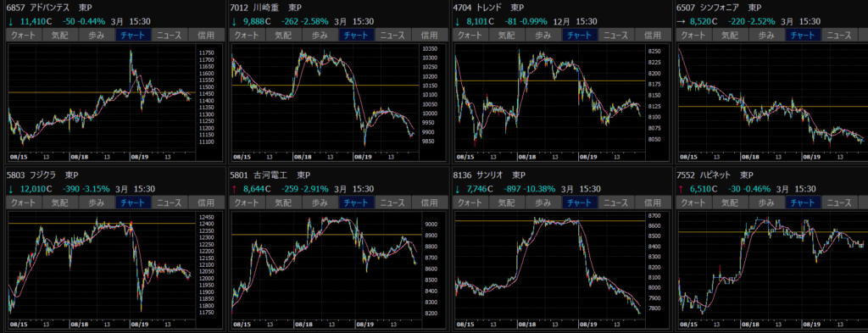Open 信用 tab in 5801 古河電工 panel
Screen dimensions: 868x333
(430, 203)
